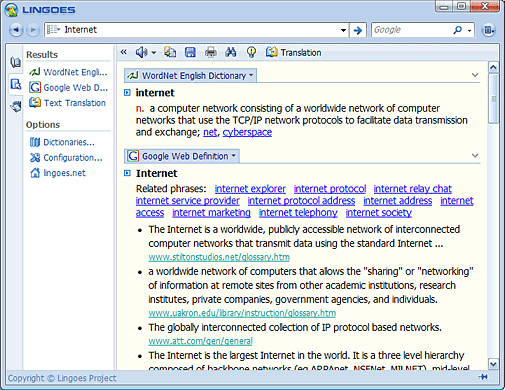Screen dimensions: 505x390
Task: Click Copyright Lingoes Project status text
Action: 62,378
